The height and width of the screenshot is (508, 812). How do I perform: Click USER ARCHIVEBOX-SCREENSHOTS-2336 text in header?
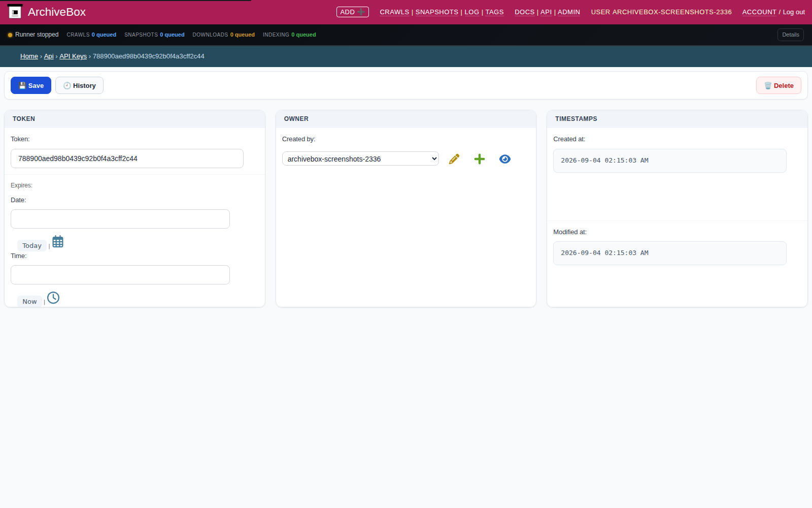point(661,12)
